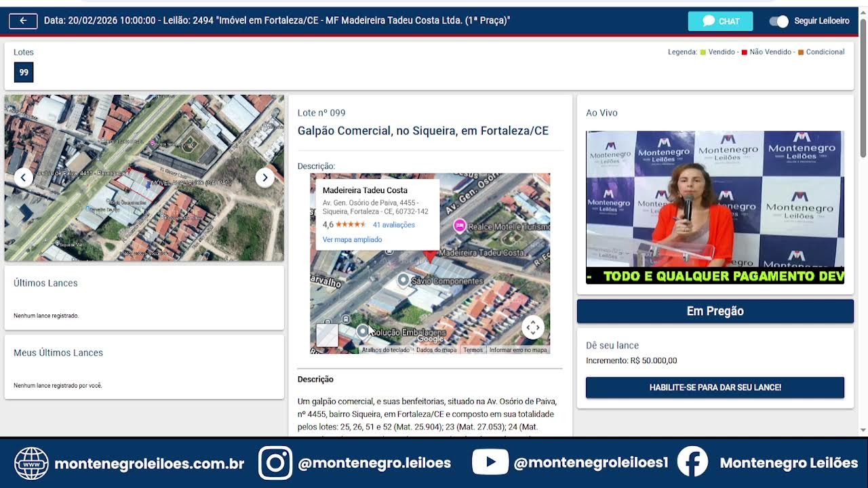Click montenegroleiloes.com.br text
The height and width of the screenshot is (488, 868).
pos(149,464)
